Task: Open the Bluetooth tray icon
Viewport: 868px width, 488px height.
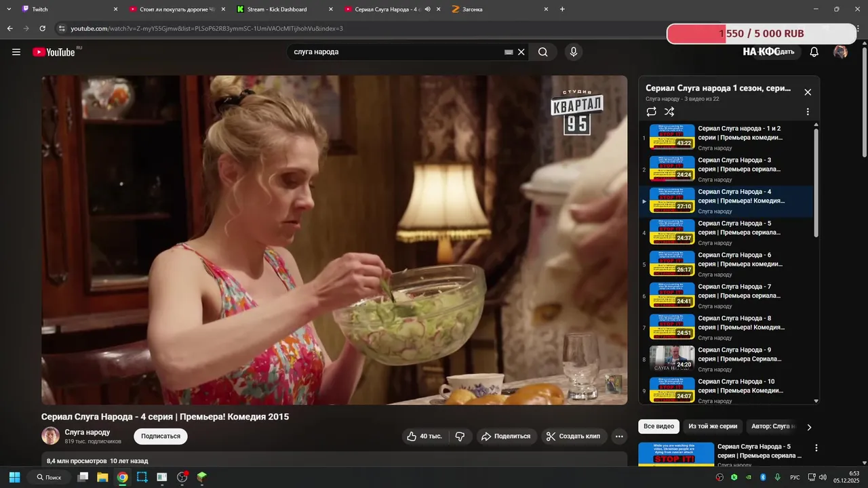Action: (x=762, y=477)
